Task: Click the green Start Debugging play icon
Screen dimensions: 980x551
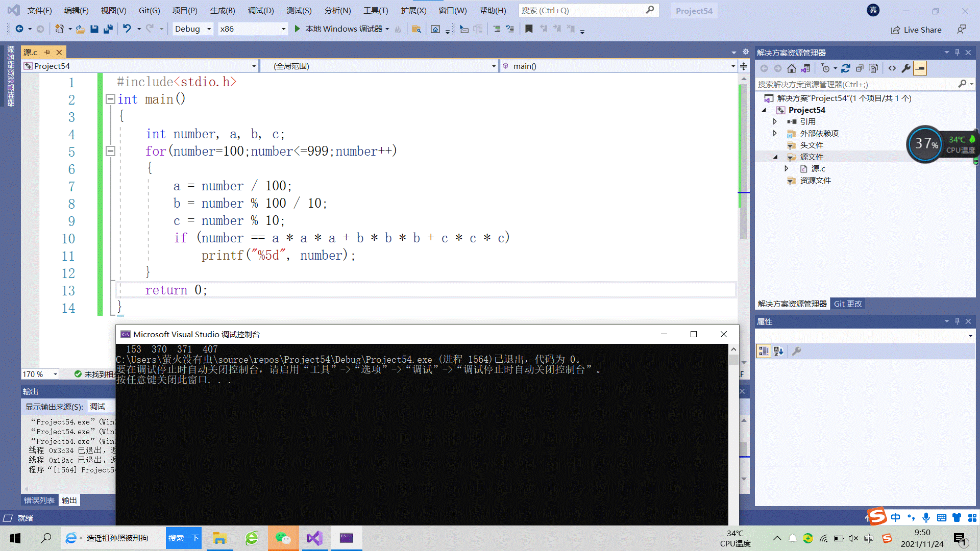Action: coord(298,29)
